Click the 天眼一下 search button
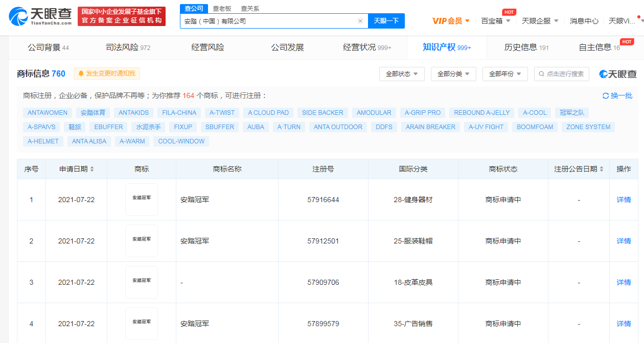The width and height of the screenshot is (644, 343). click(386, 20)
